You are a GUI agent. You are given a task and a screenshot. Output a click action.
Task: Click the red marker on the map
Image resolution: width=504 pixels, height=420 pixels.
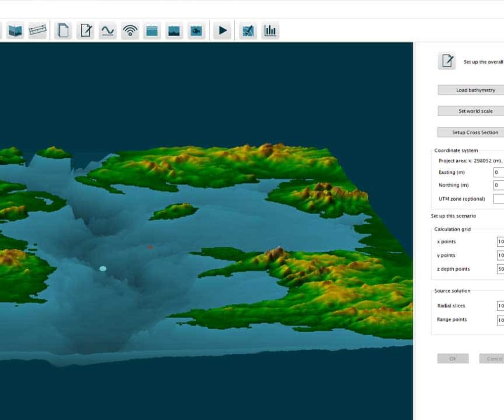(x=150, y=247)
